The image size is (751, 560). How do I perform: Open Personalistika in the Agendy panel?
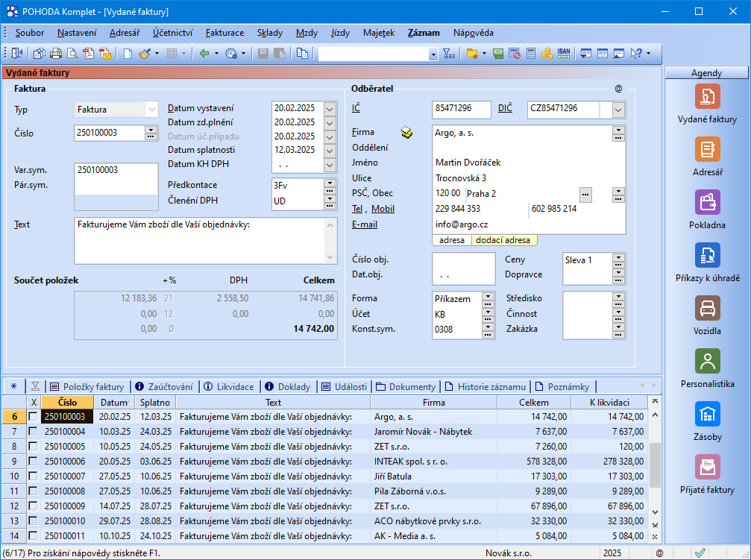(707, 362)
